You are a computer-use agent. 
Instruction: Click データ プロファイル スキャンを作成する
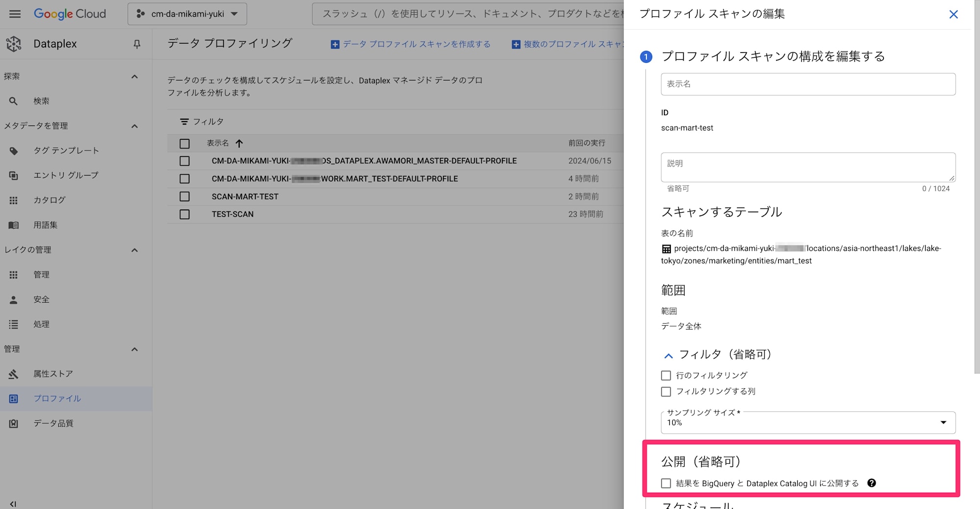point(411,44)
